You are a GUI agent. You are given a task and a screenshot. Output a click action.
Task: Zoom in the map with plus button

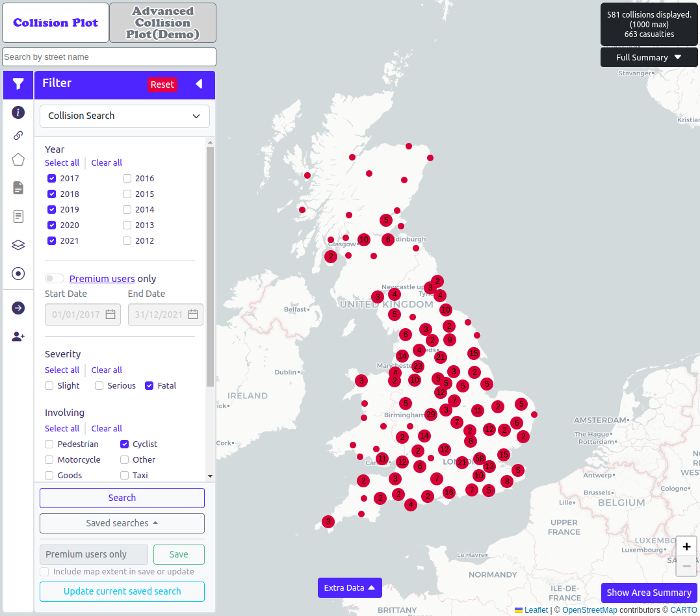[686, 546]
